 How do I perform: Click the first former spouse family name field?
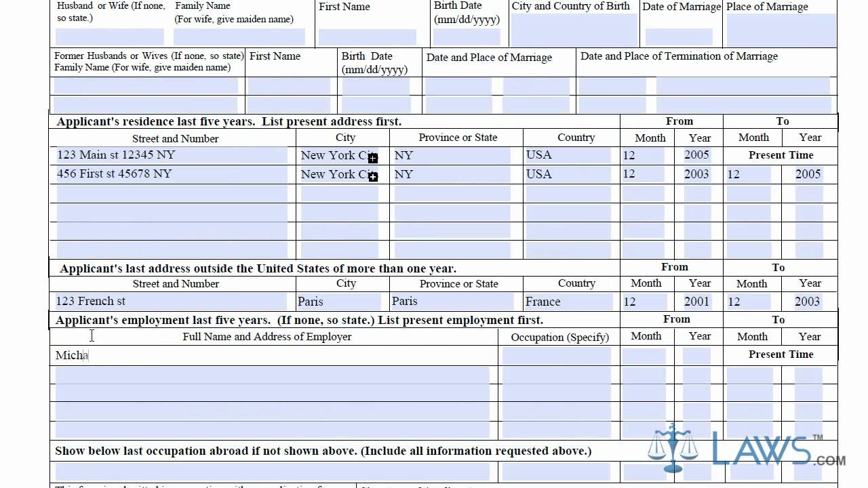tap(146, 86)
